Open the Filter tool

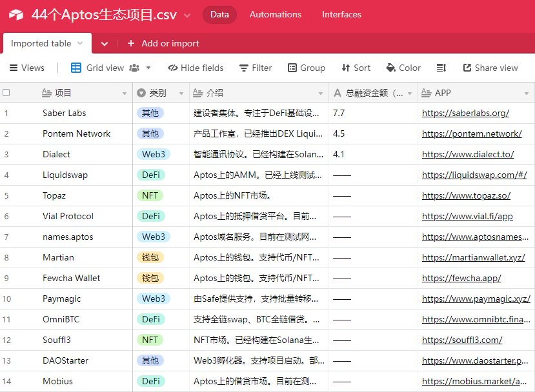[x=256, y=68]
